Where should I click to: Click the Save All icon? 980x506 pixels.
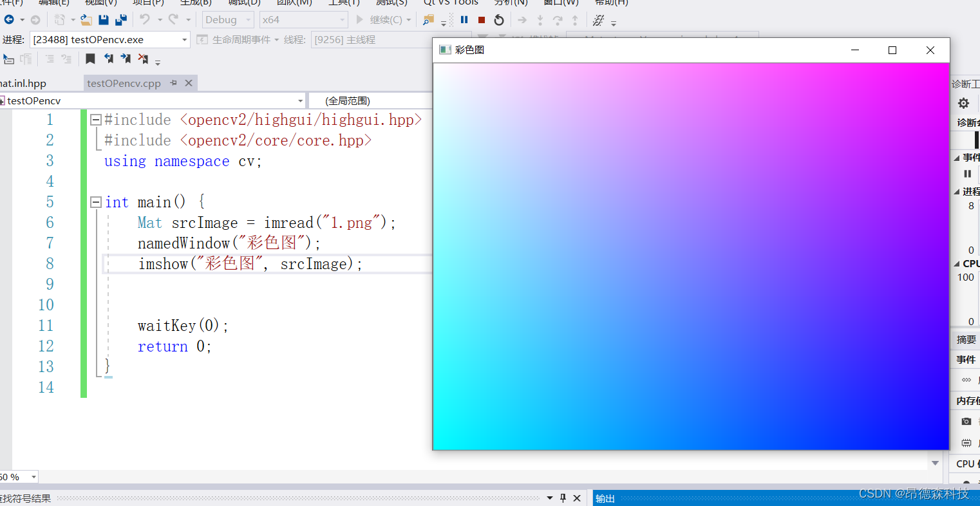coord(120,20)
